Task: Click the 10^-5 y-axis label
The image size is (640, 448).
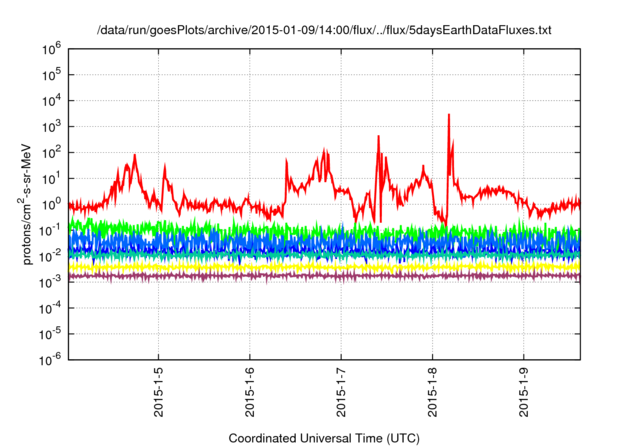Action: point(50,334)
